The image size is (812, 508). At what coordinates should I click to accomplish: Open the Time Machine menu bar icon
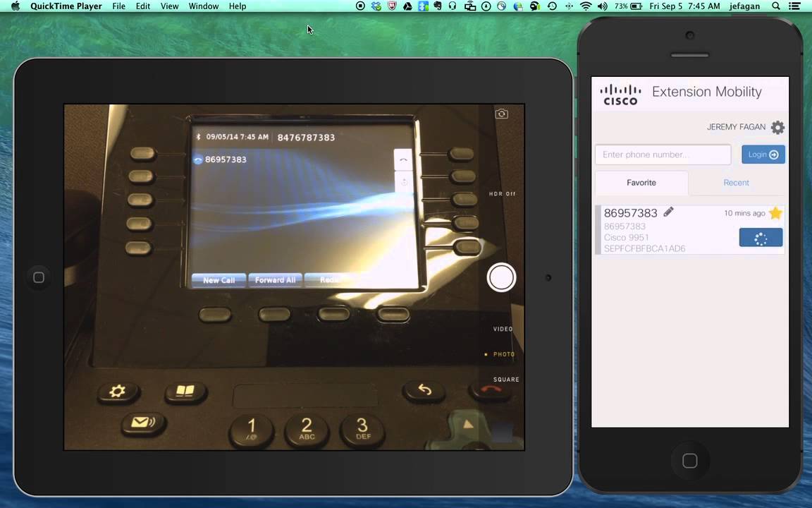click(552, 6)
